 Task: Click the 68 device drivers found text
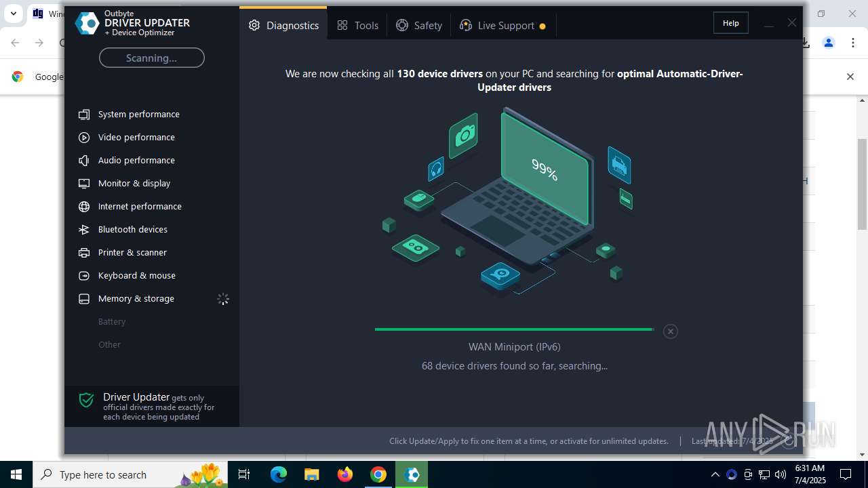click(514, 366)
